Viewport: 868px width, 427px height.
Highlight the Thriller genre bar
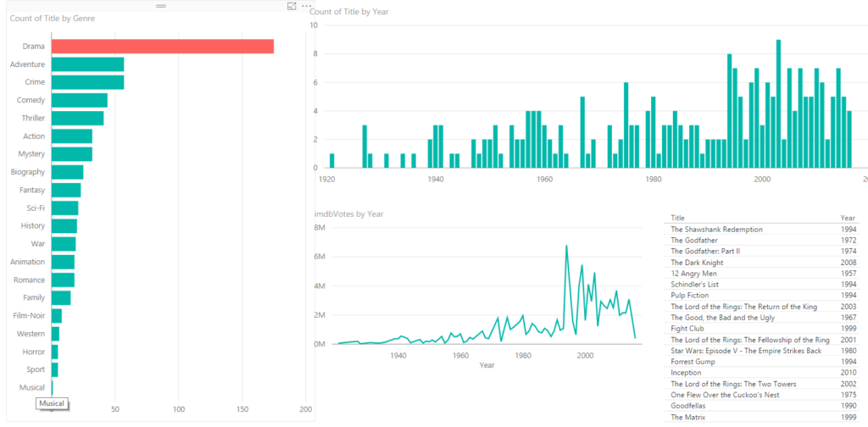click(77, 118)
